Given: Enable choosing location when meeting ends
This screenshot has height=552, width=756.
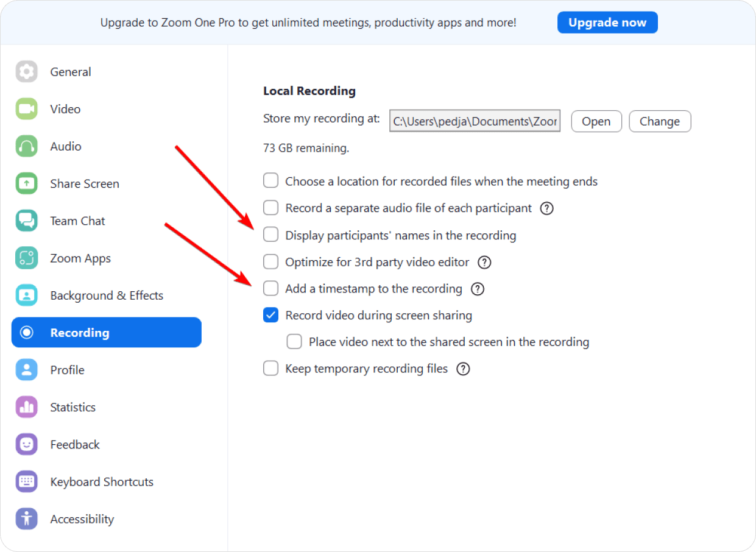Looking at the screenshot, I should pyautogui.click(x=270, y=181).
